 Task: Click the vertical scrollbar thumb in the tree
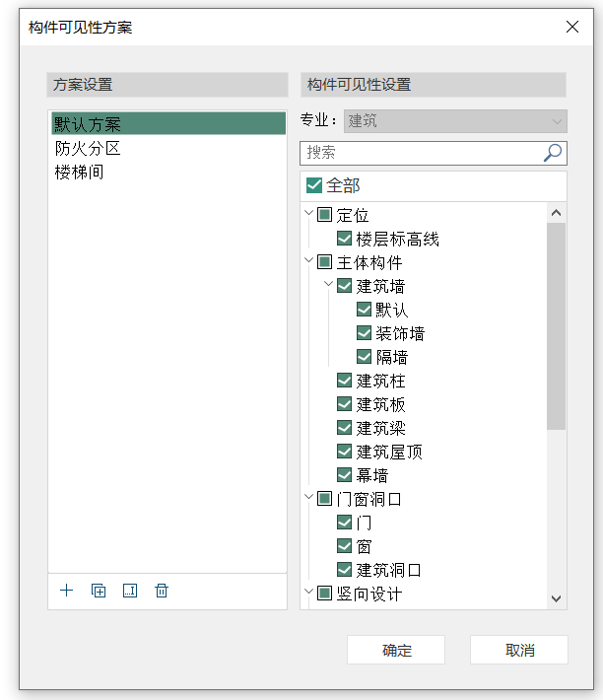[557, 325]
